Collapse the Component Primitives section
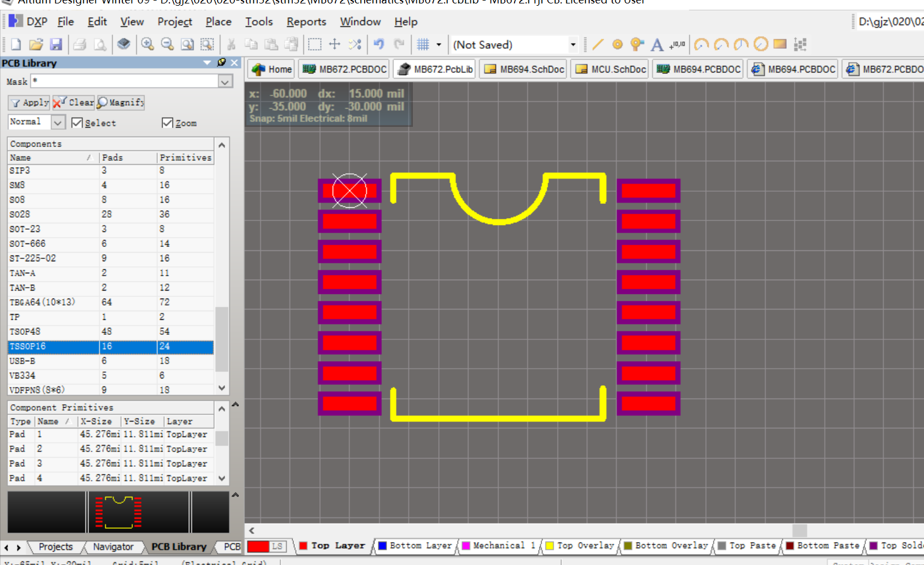The width and height of the screenshot is (924, 565). coord(222,408)
